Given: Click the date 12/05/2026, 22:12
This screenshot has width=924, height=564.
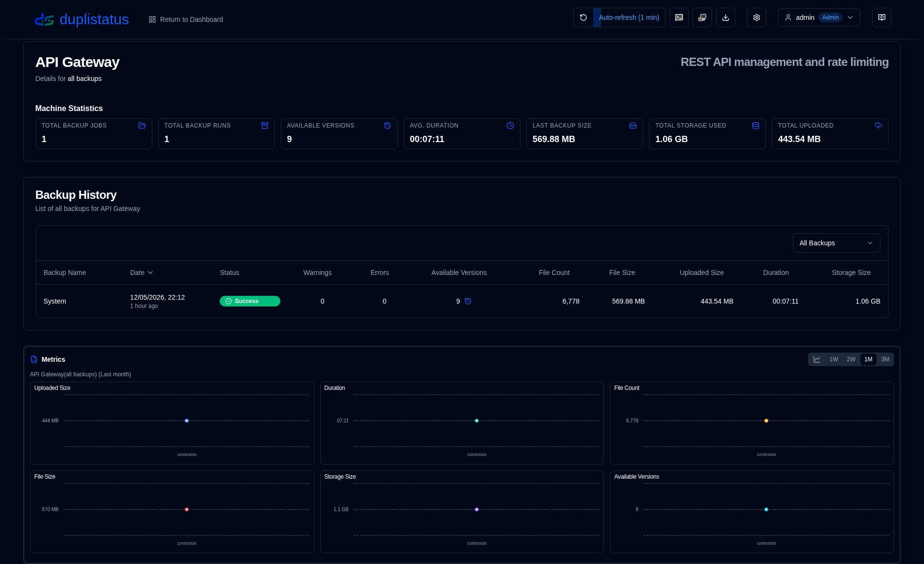Looking at the screenshot, I should [x=158, y=297].
